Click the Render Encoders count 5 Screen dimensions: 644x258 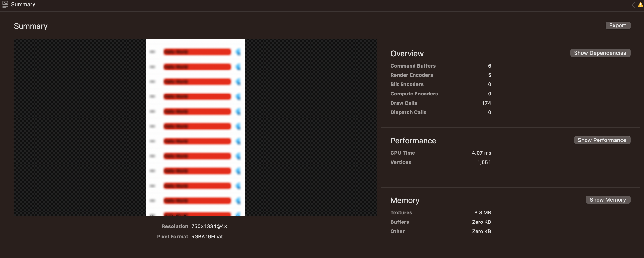coord(489,75)
